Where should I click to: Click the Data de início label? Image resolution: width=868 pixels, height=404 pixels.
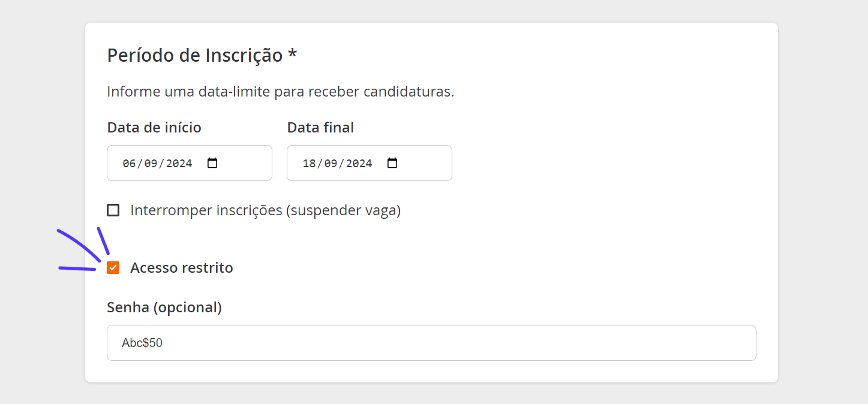click(x=154, y=128)
